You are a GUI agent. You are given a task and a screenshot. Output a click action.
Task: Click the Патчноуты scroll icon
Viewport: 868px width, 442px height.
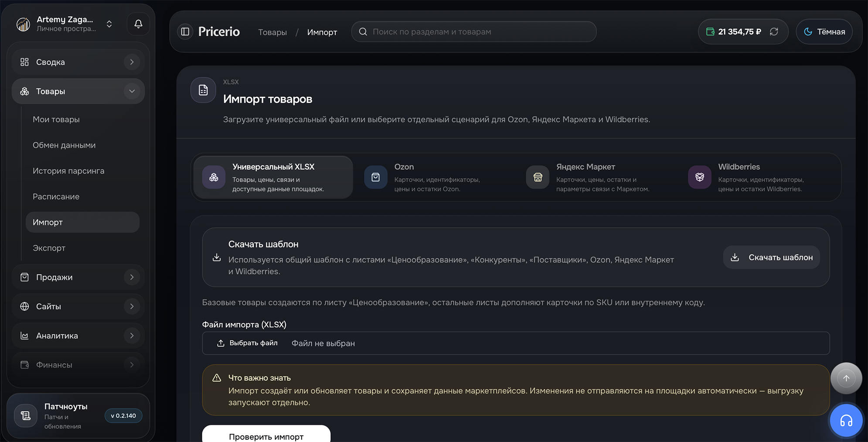coord(26,416)
